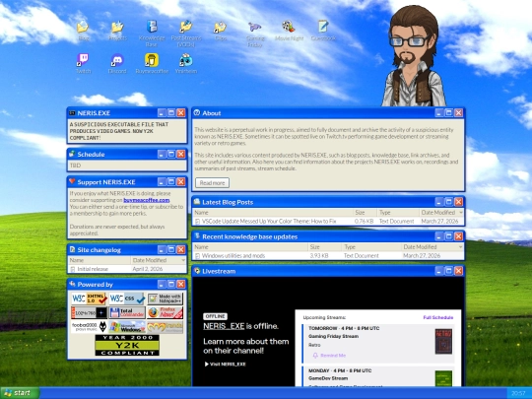Sort knowledge base updates by Size column
Viewport: 532px width, 399px height.
coord(325,247)
